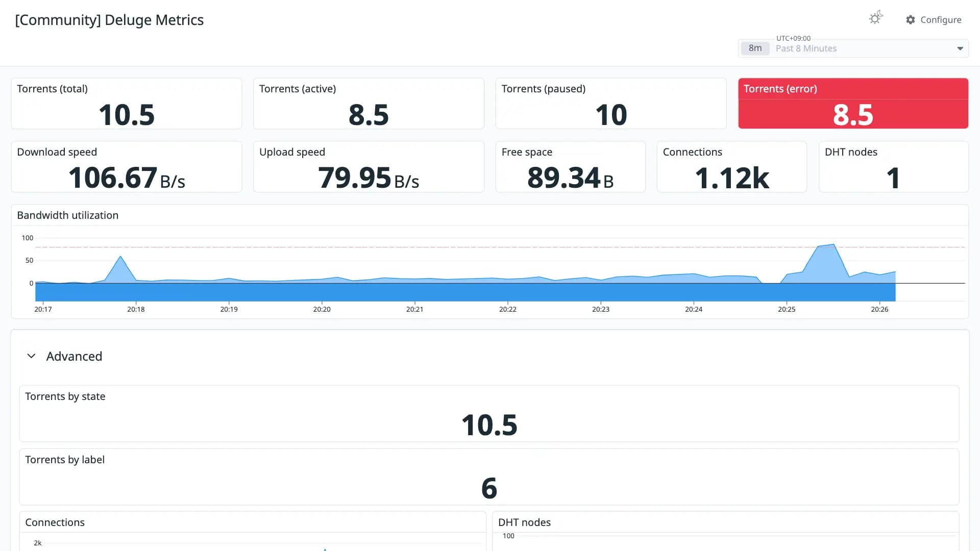Click the Torrents by label title
980x551 pixels.
(65, 460)
